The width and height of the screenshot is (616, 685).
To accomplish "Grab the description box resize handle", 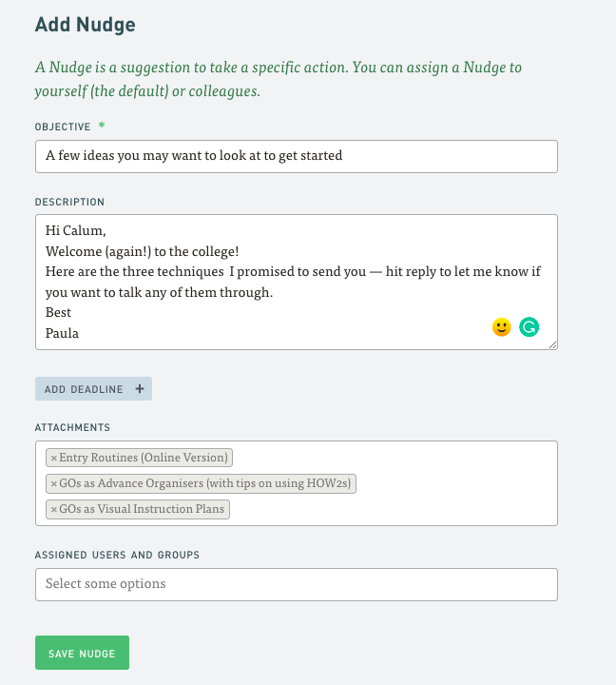I will 552,344.
